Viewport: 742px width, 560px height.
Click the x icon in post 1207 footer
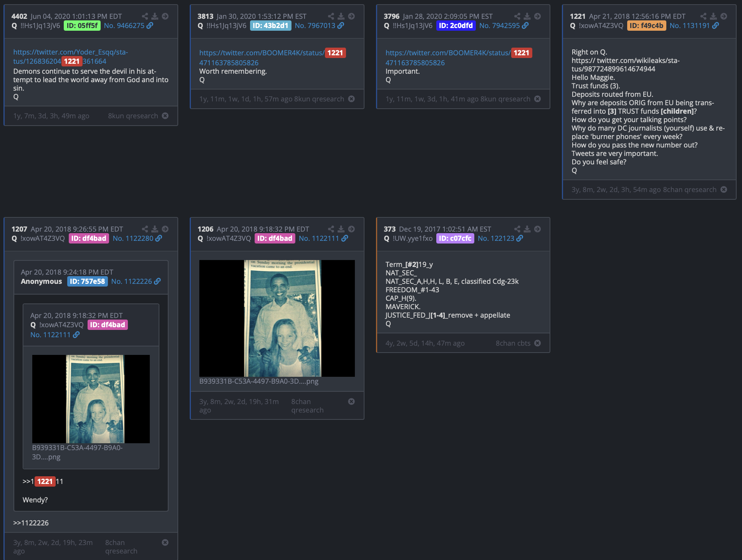(x=165, y=542)
